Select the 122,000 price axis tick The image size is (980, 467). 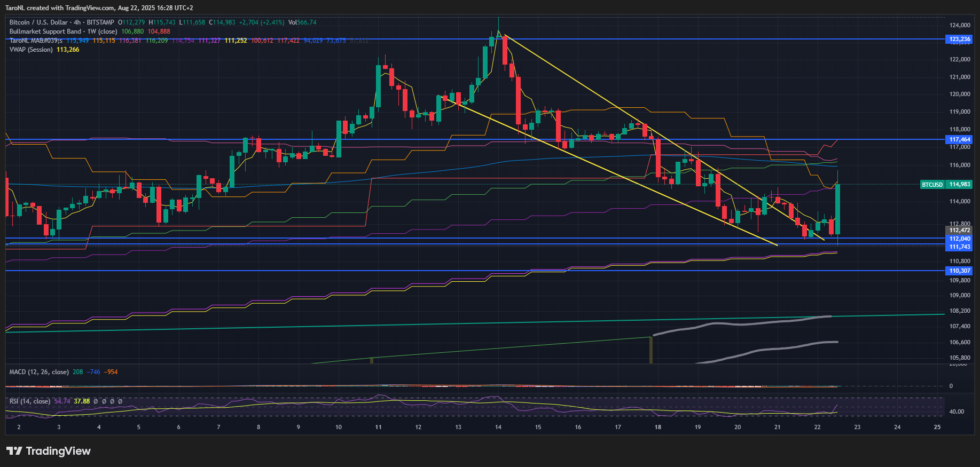[x=960, y=59]
